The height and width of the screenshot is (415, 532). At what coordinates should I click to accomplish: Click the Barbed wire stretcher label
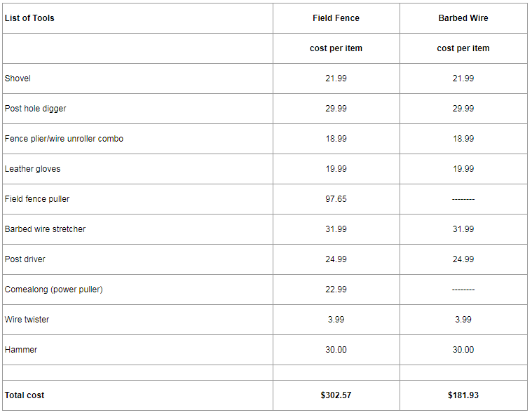(x=45, y=229)
